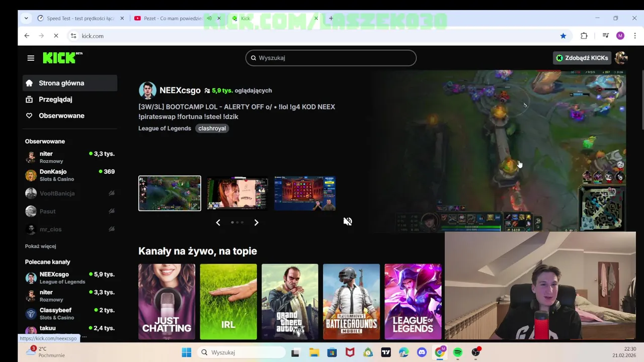Open TradingView from taskbar
Viewport: 644px width, 362px height.
[x=386, y=352]
